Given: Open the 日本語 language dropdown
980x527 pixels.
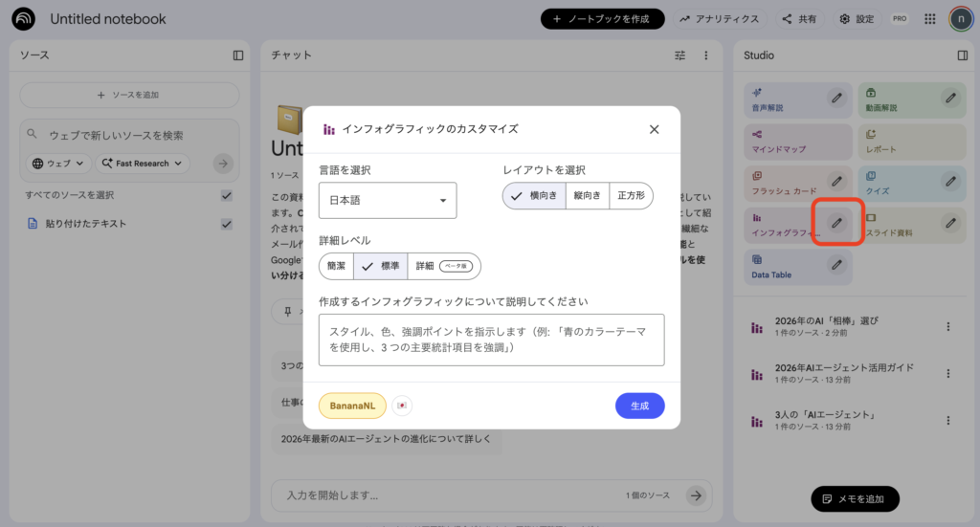Looking at the screenshot, I should coord(388,201).
